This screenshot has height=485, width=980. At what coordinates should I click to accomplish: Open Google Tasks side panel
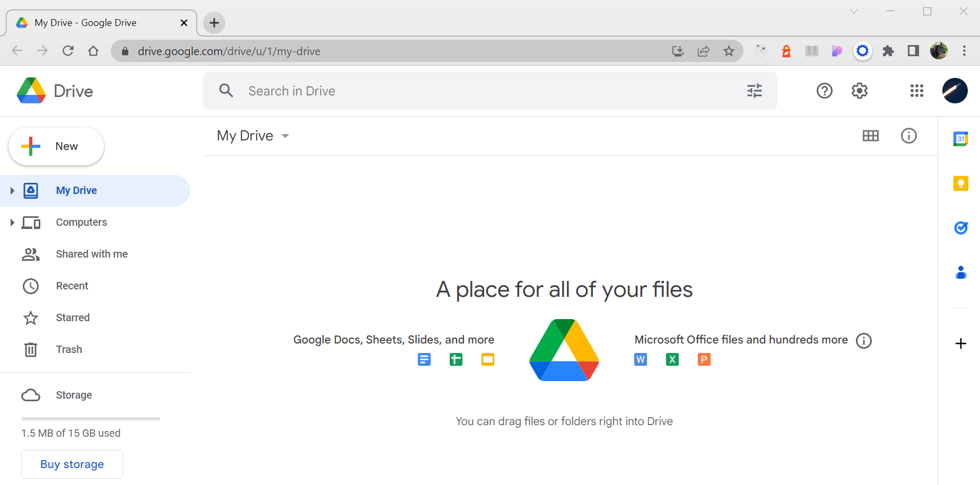tap(960, 228)
